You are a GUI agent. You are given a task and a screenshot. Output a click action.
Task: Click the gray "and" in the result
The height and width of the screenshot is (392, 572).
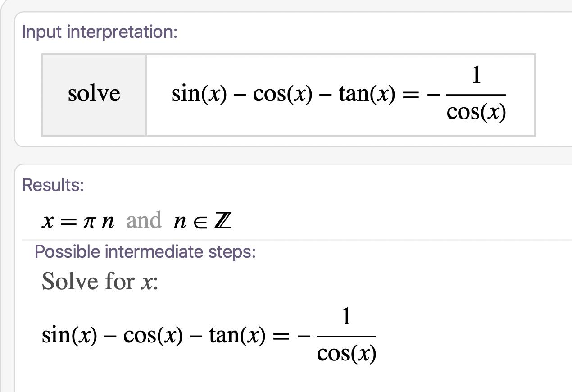pyautogui.click(x=144, y=220)
